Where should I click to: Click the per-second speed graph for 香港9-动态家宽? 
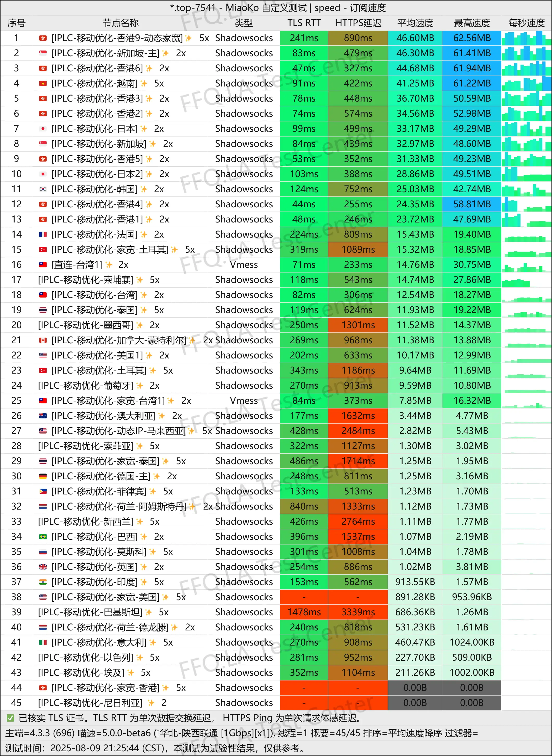click(526, 38)
